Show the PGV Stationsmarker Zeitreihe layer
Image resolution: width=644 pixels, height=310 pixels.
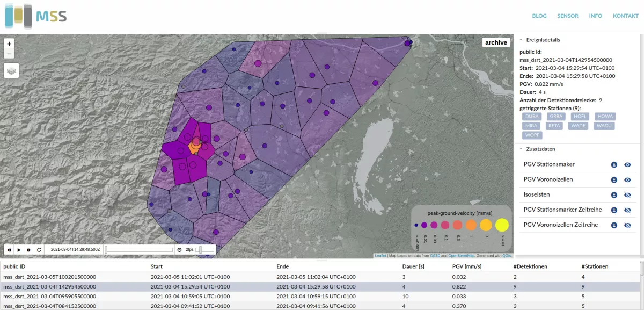coord(627,210)
